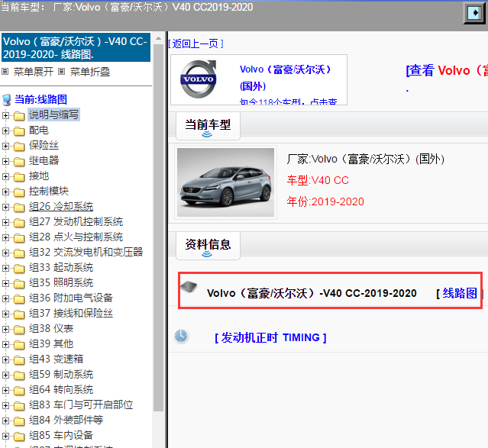Click the folder icon for 组33 起动系统
488x448 pixels.
[19, 268]
